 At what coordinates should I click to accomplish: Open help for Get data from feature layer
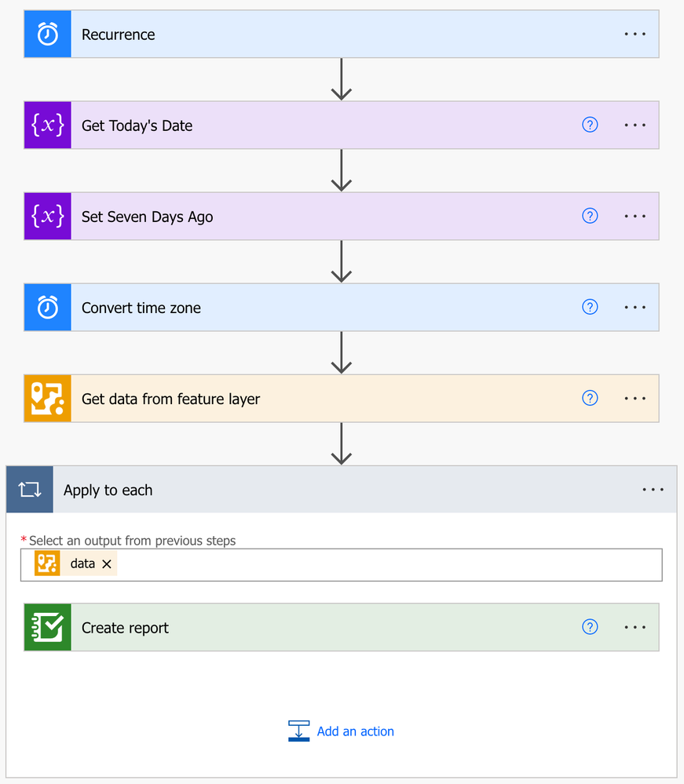(590, 398)
